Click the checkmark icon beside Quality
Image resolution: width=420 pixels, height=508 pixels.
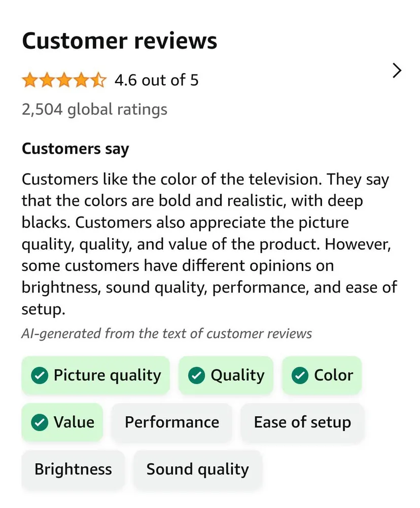[196, 376]
